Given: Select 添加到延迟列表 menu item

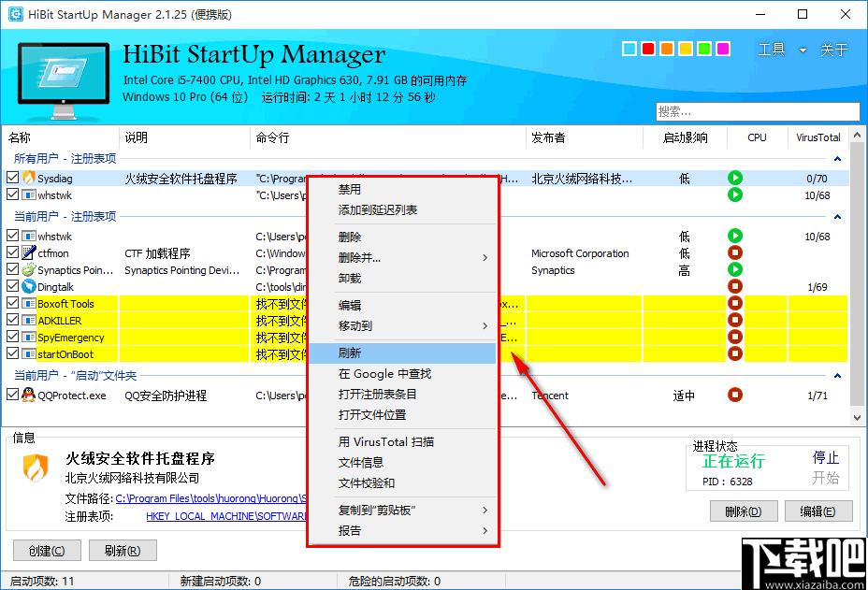Looking at the screenshot, I should click(x=402, y=209).
